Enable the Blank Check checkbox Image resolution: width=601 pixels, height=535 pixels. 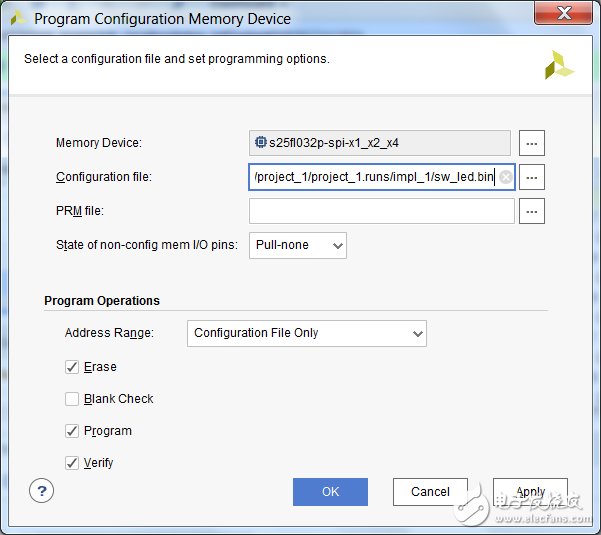coord(72,399)
